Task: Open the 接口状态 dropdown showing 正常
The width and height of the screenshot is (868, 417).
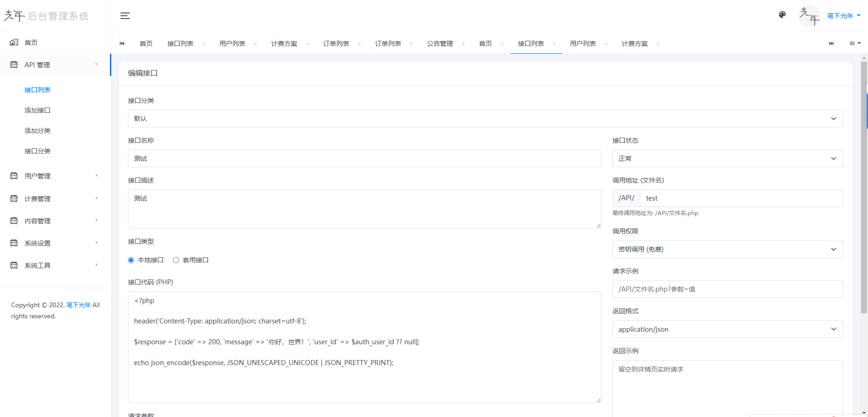Action: [x=727, y=158]
